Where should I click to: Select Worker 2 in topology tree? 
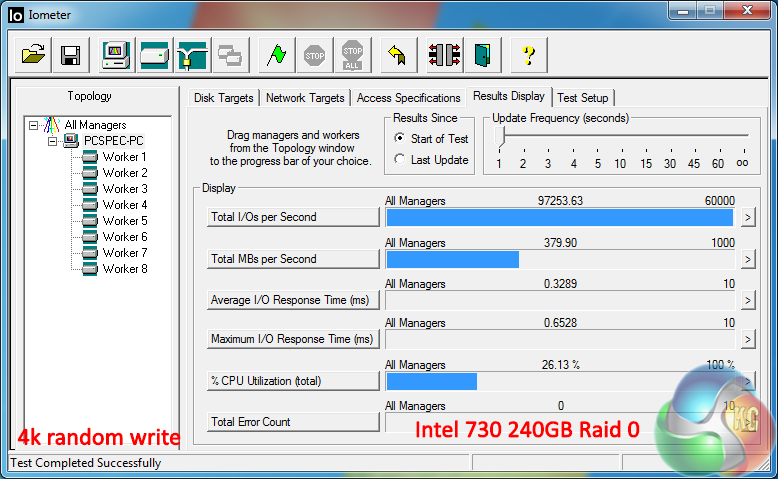[125, 173]
